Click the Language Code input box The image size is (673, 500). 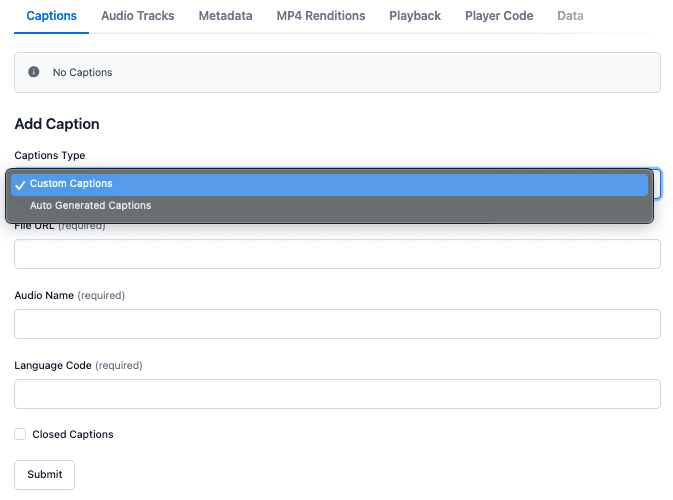click(x=337, y=394)
